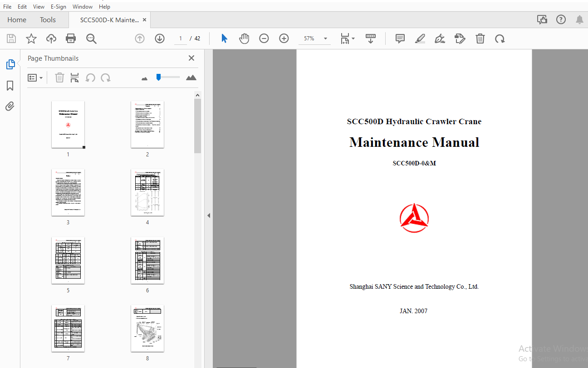Add file to starred favorites
This screenshot has width=588, height=368.
pyautogui.click(x=31, y=39)
